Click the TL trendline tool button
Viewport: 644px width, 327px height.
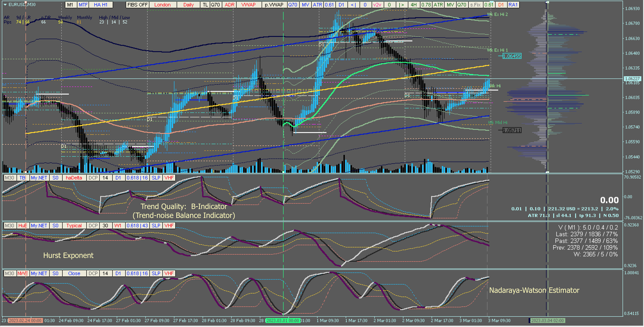(x=205, y=4)
